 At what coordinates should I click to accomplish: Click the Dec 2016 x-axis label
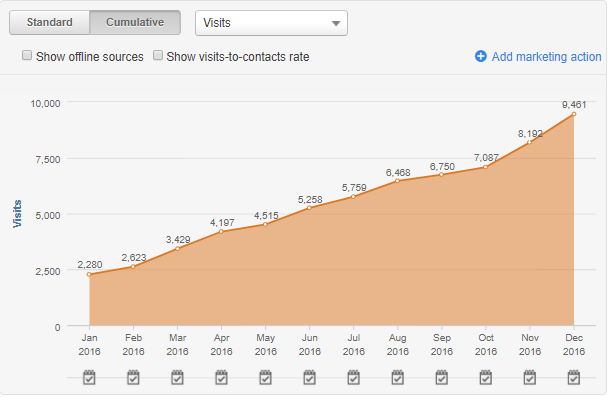click(x=574, y=345)
